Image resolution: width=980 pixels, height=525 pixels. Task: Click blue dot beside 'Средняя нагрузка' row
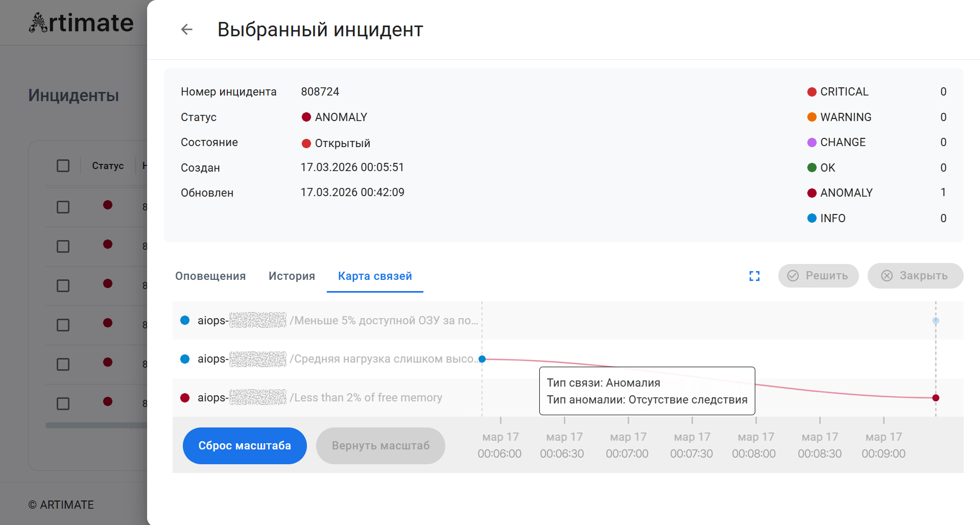185,359
